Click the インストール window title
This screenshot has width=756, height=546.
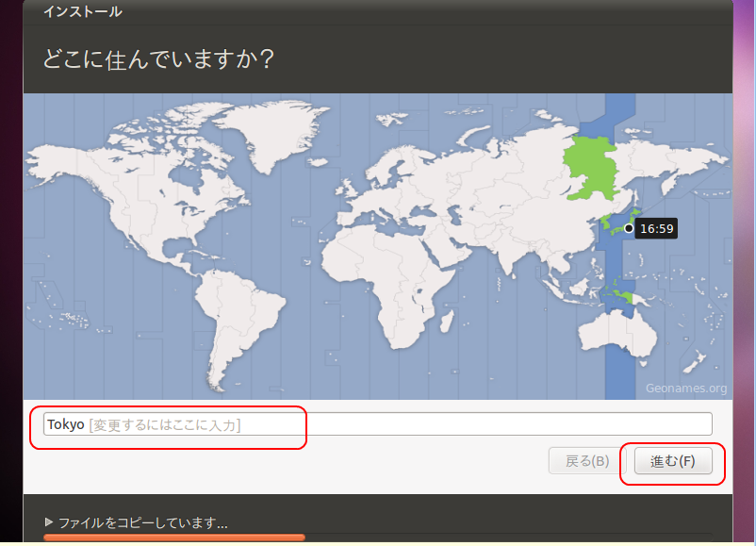pyautogui.click(x=83, y=11)
